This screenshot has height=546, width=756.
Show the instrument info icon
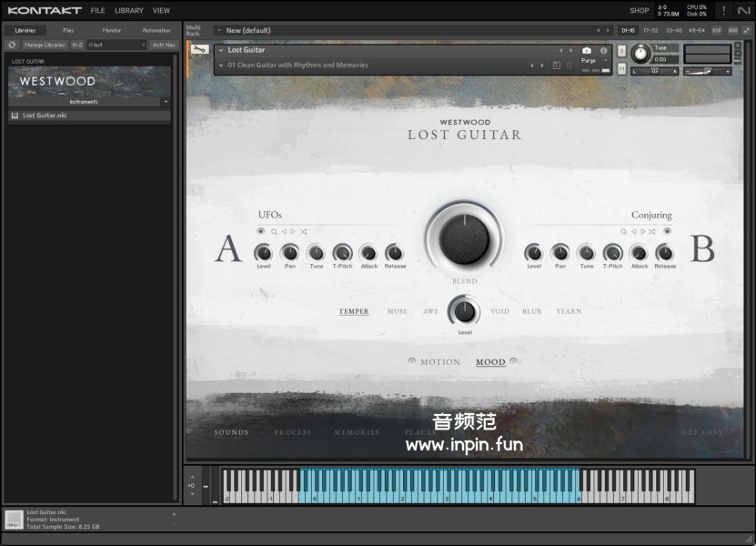pos(604,50)
